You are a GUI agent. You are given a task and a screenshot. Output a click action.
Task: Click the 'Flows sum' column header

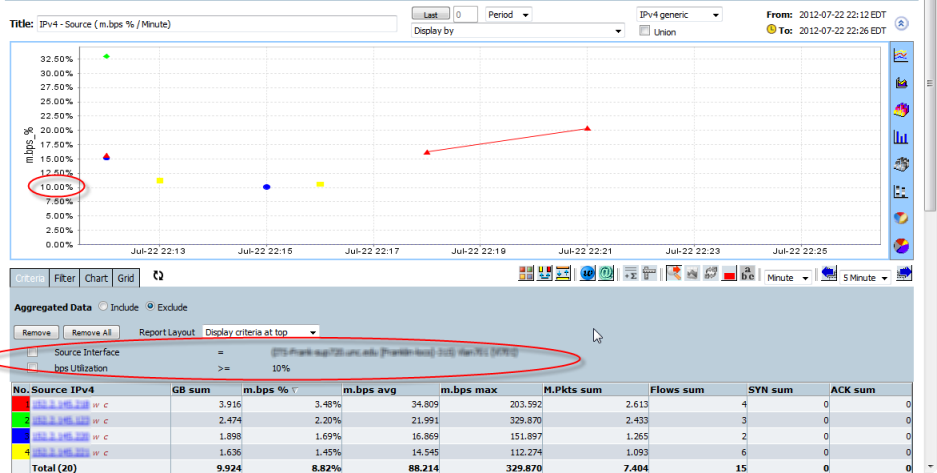[697, 389]
